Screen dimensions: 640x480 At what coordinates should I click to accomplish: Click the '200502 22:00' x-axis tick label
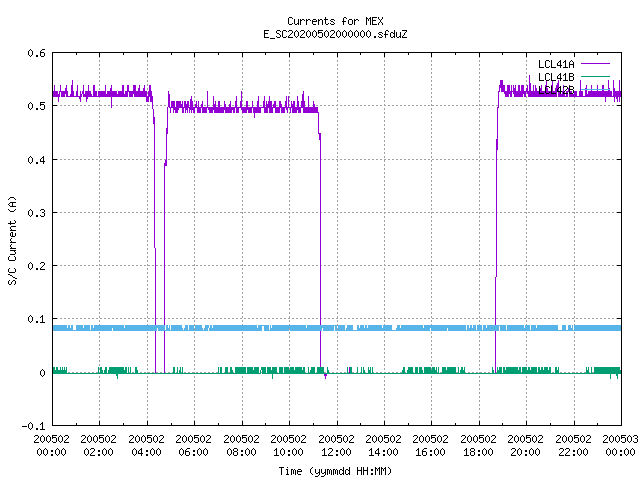click(x=573, y=445)
